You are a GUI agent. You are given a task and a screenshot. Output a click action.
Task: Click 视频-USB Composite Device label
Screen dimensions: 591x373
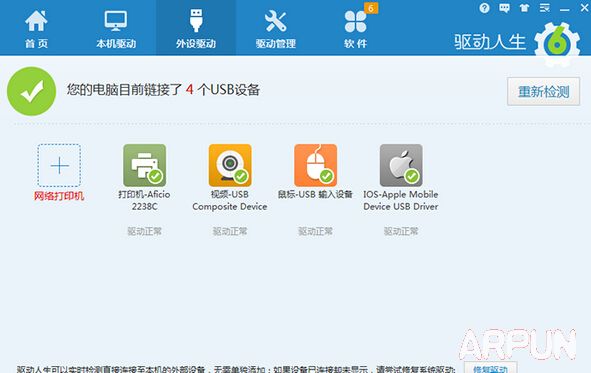point(230,200)
